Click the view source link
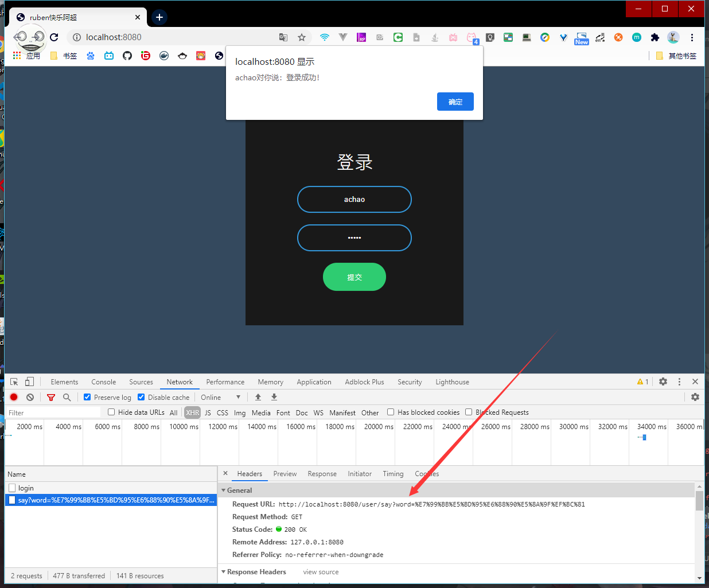 tap(321, 572)
